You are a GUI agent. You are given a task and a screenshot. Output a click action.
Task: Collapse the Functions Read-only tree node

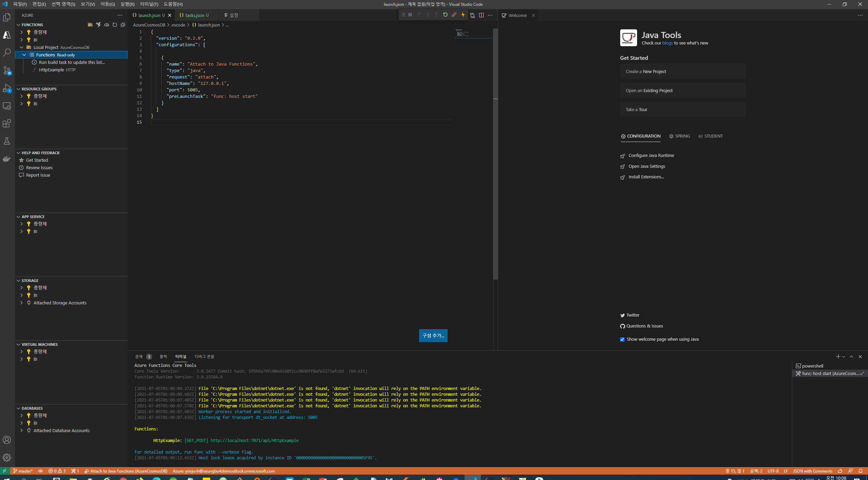24,54
